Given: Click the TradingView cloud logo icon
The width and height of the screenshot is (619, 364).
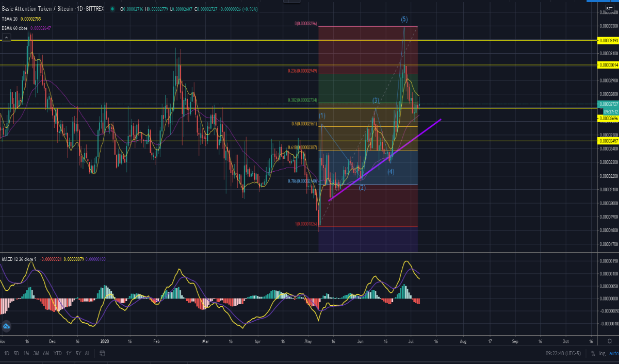Looking at the screenshot, I should (7, 326).
